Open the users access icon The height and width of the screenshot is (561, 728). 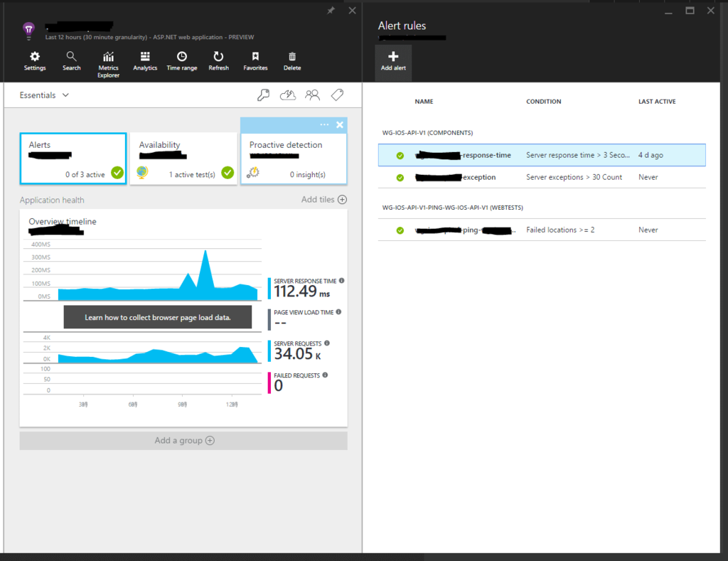pos(313,95)
